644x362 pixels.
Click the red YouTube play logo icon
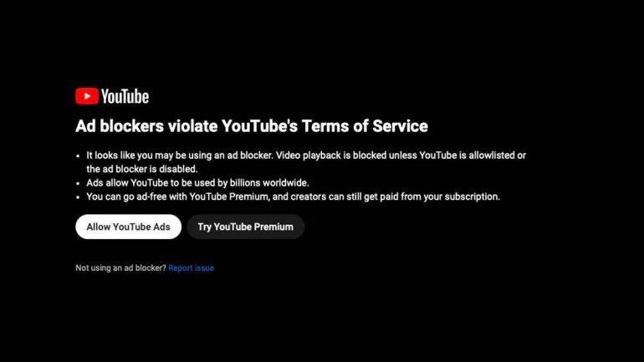tap(87, 96)
